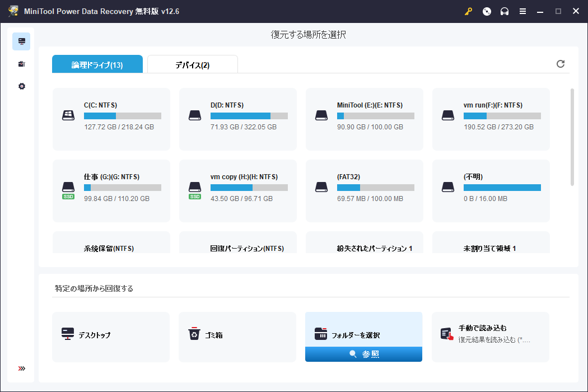Screen dimensions: 588x392
Task: Select the data recovery screen sidebar icon
Action: [21, 41]
